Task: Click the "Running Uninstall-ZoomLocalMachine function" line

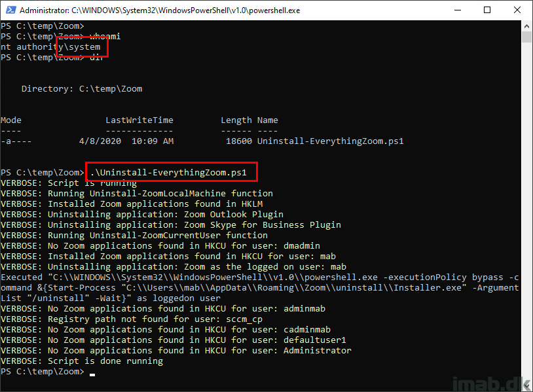Action: coord(137,194)
